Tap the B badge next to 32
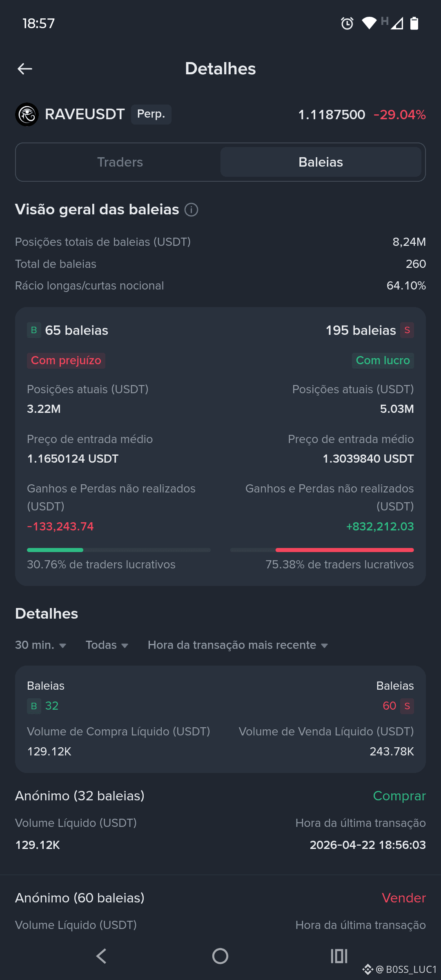The width and height of the screenshot is (441, 980). click(34, 706)
